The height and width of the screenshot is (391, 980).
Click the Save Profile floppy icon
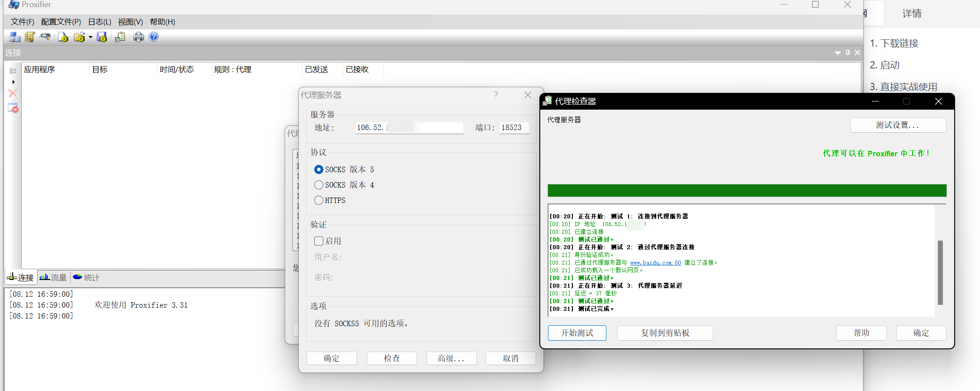[102, 37]
